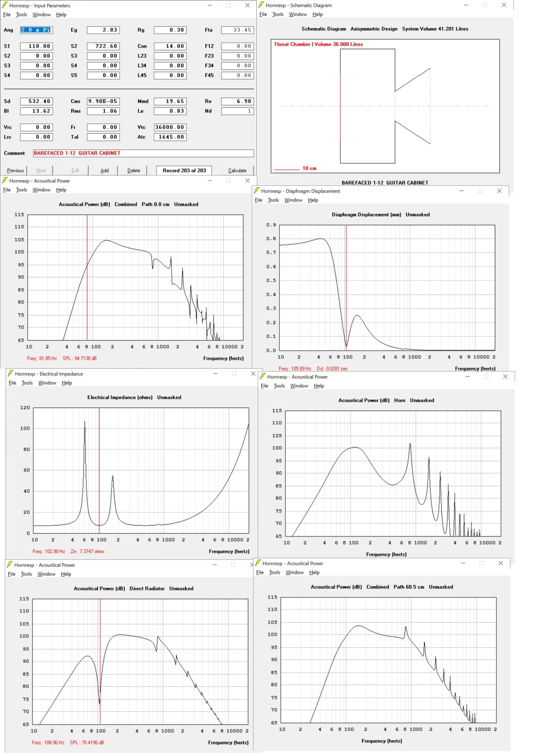
Task: Click Ze: 7.3747 ohms readout in impedance window
Action: (88, 551)
